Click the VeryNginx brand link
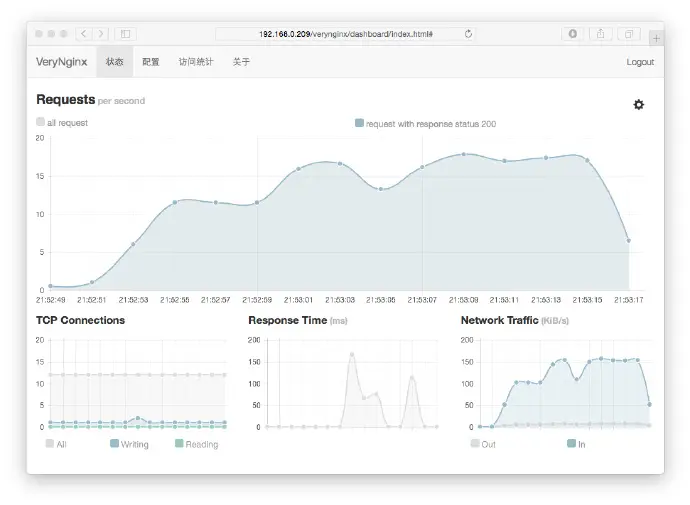 point(62,62)
